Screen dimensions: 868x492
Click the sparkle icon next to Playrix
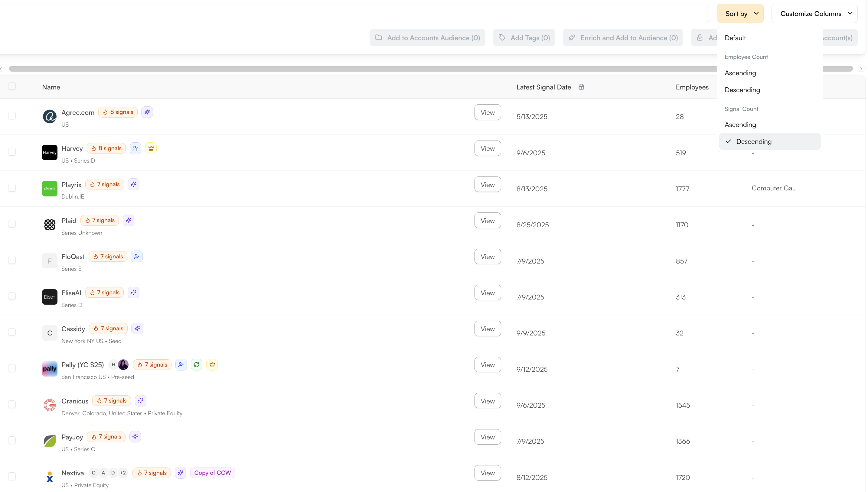click(134, 184)
